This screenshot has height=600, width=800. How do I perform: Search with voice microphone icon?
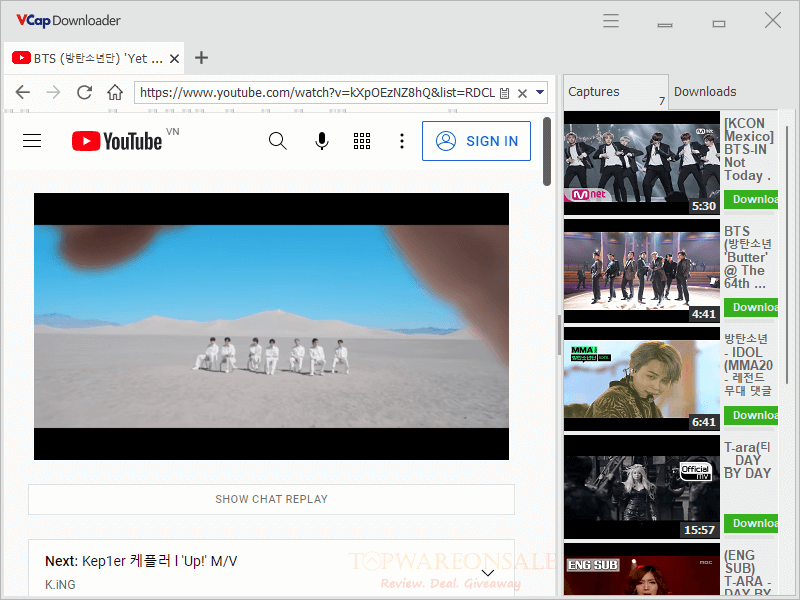[x=321, y=141]
